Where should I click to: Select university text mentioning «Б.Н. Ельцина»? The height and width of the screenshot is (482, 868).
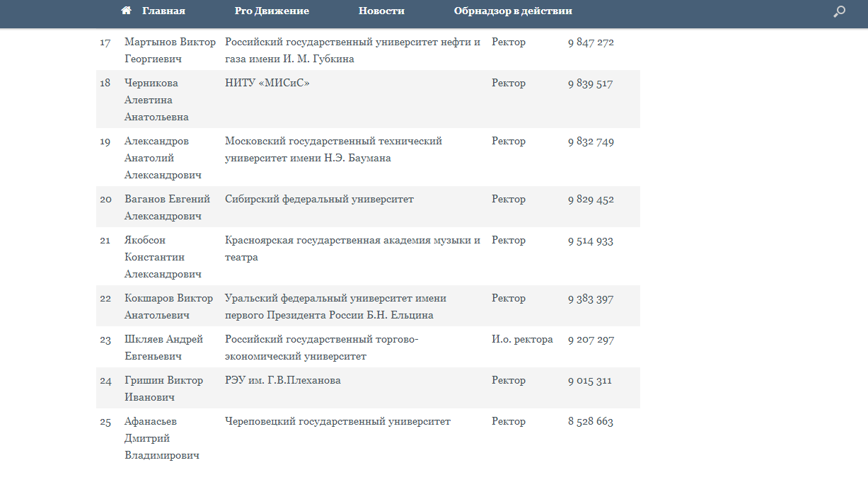(x=335, y=306)
